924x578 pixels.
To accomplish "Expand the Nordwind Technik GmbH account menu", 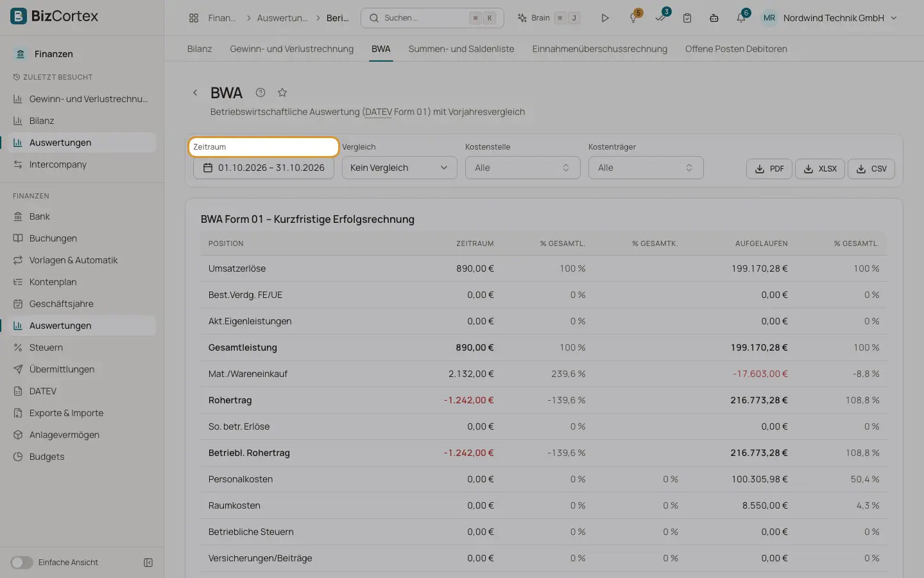I will click(829, 18).
